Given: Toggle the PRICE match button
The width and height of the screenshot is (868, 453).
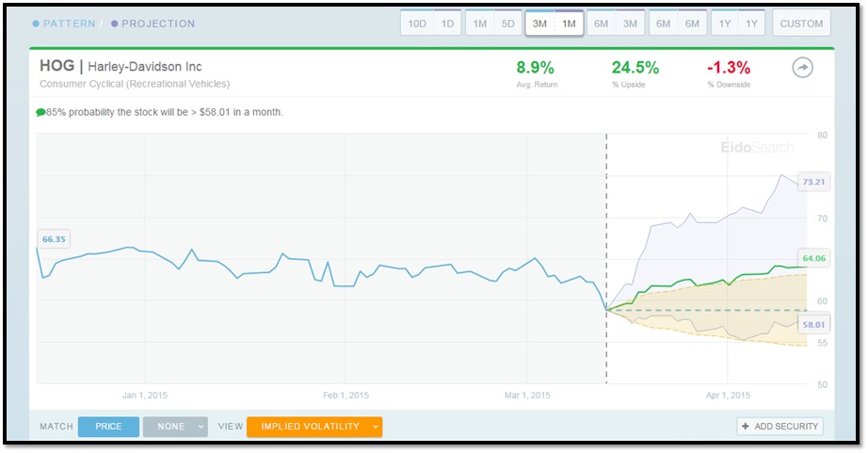Looking at the screenshot, I should [108, 427].
